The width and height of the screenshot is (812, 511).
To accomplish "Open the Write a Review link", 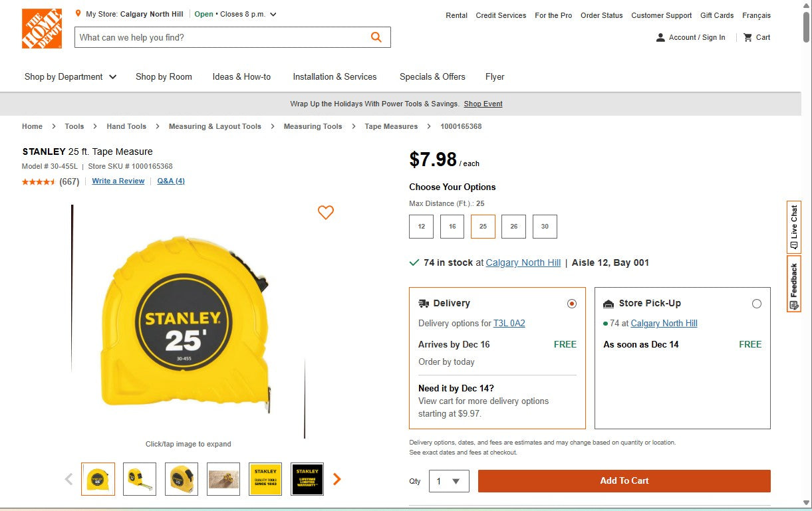I will coord(118,181).
